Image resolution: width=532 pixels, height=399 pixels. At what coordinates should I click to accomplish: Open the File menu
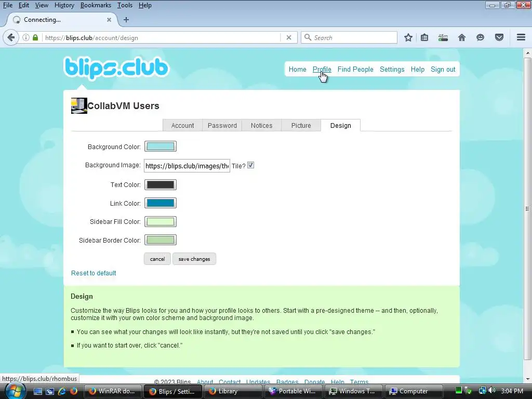tap(7, 5)
